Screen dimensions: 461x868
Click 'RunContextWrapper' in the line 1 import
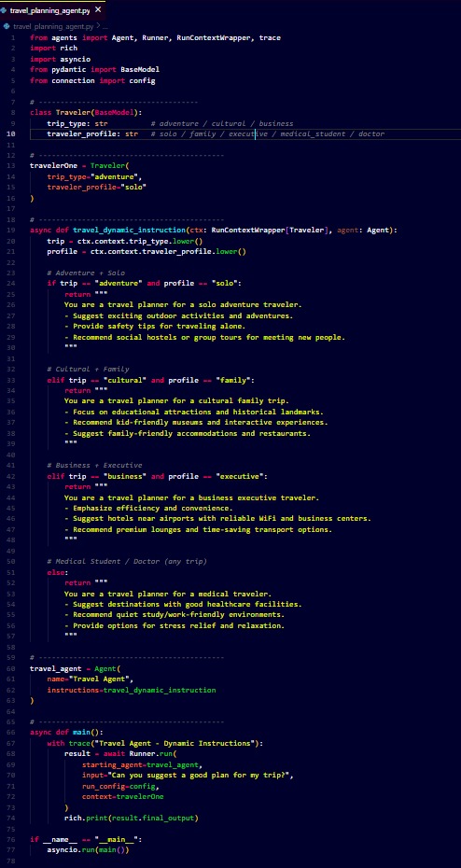[x=213, y=37]
